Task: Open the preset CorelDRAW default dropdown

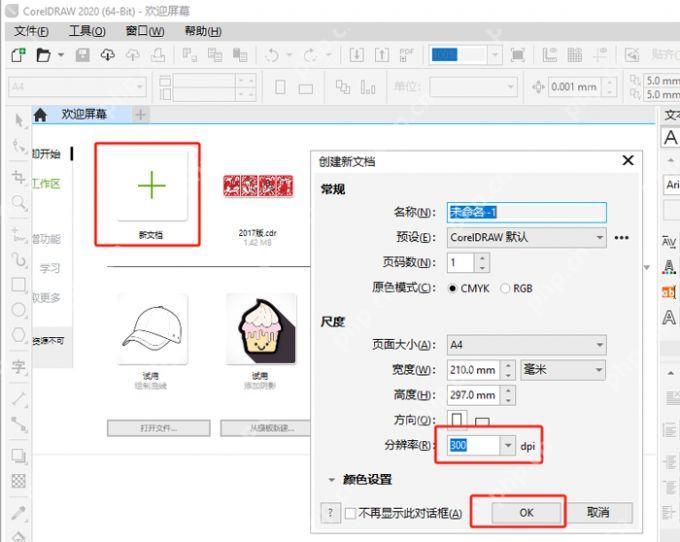Action: pos(526,238)
